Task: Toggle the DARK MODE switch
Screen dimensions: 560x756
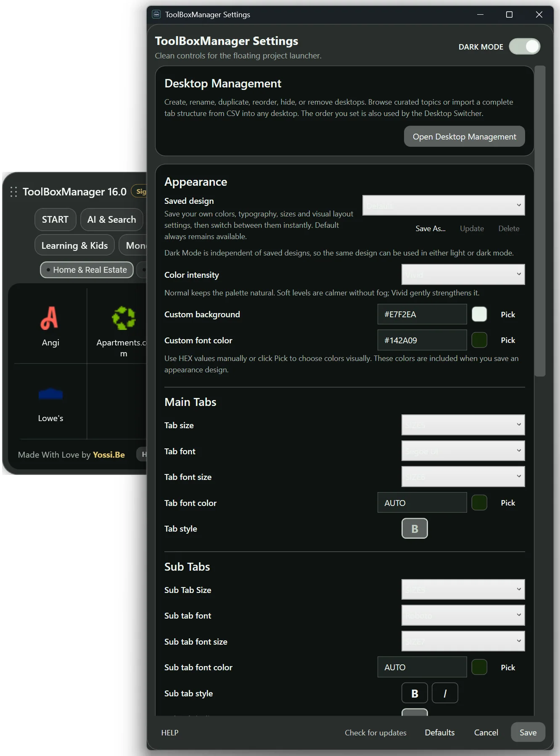Action: click(524, 46)
